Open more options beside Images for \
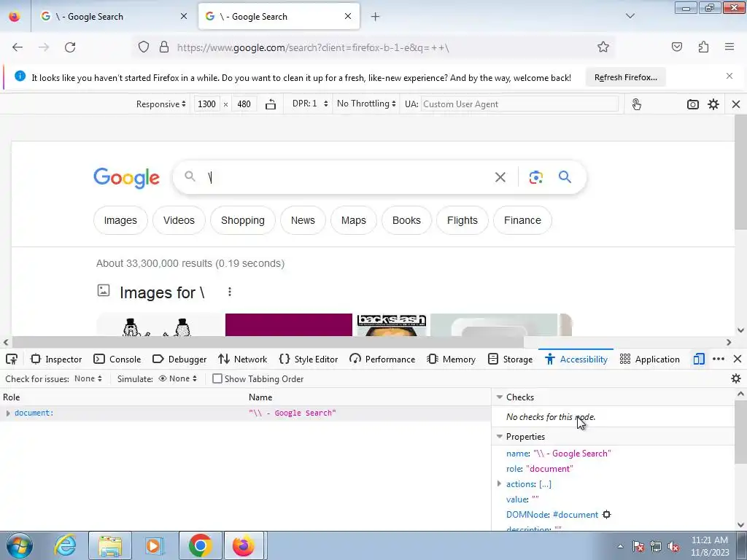Image resolution: width=747 pixels, height=560 pixels. tap(230, 292)
